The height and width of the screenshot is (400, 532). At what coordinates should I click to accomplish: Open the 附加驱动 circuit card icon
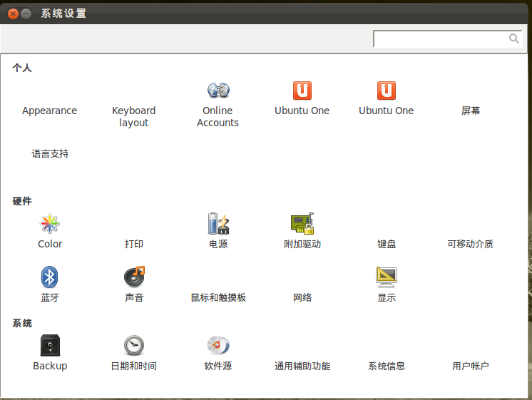tap(302, 224)
